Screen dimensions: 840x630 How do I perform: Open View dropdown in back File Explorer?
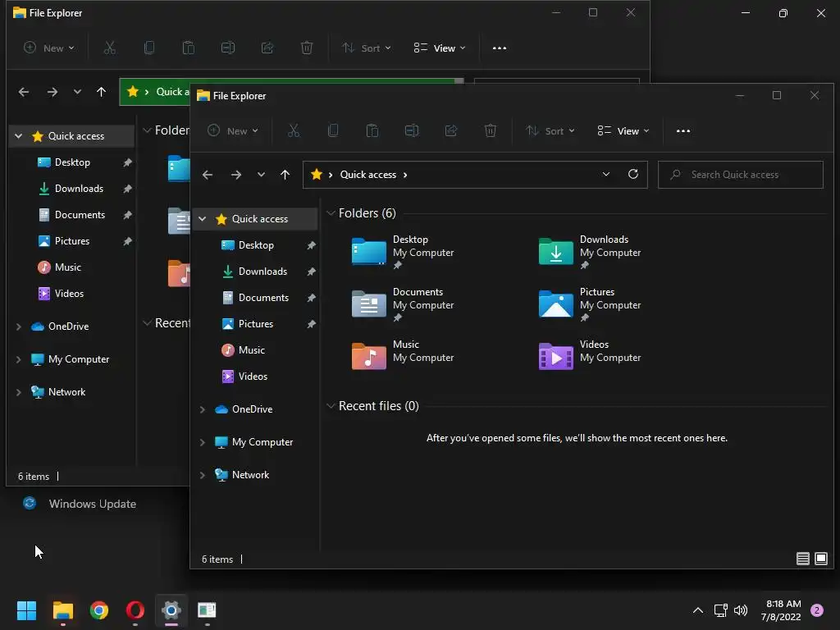pos(440,48)
